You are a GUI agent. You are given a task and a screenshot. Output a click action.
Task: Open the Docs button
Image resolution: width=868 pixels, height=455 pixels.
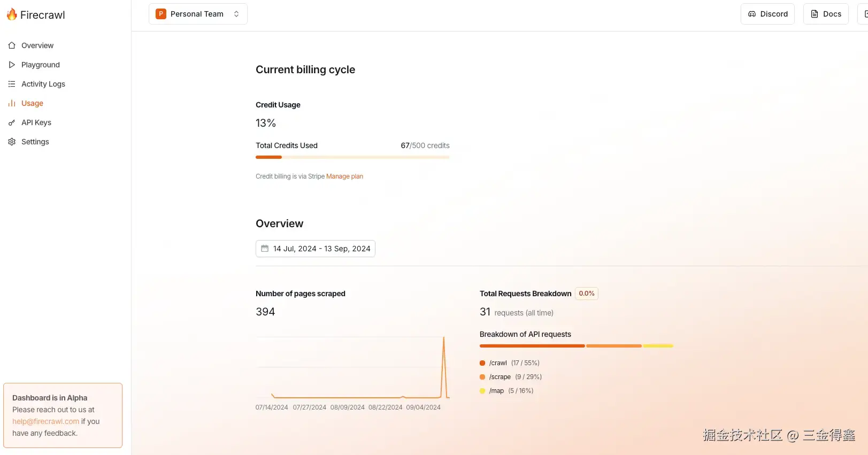[x=826, y=14]
